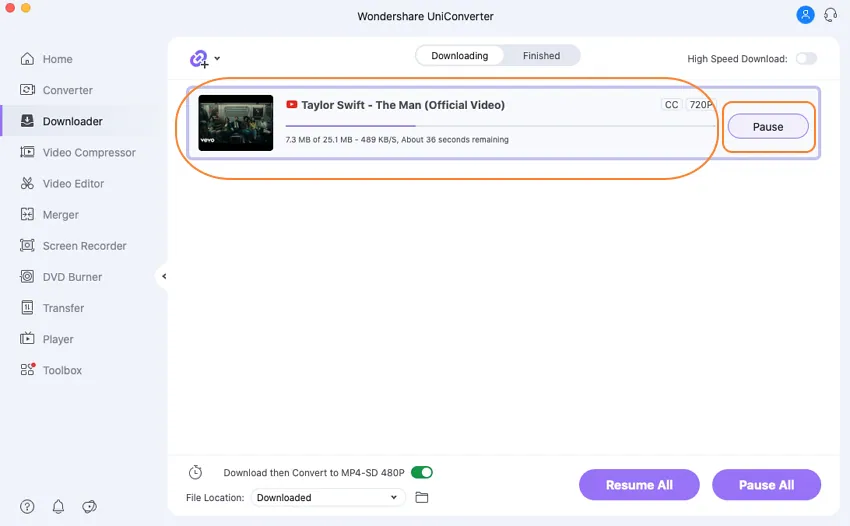Click the Video Editor scissors icon
The width and height of the screenshot is (850, 526).
click(x=27, y=183)
